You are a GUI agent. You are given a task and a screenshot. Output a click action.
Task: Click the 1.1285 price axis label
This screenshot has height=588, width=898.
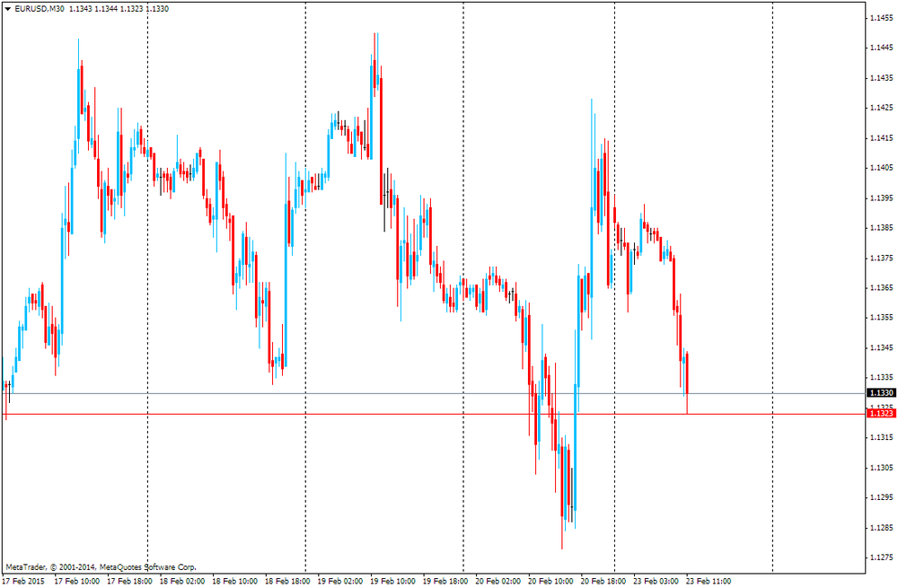[882, 527]
